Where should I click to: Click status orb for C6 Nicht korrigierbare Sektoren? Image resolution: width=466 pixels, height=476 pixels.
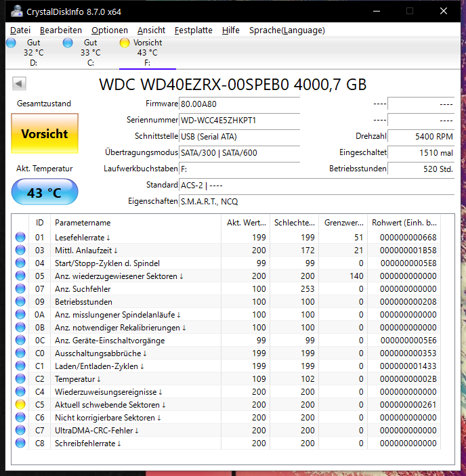coord(20,417)
